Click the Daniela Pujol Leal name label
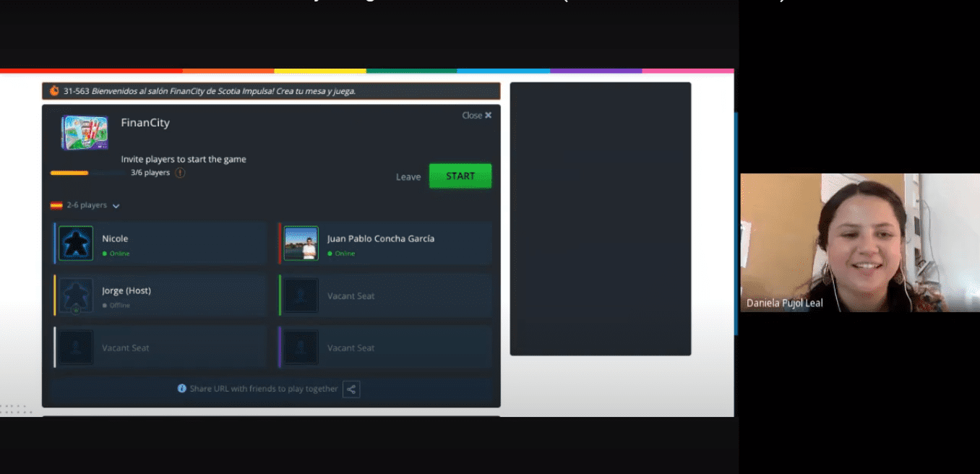980x474 pixels. pos(785,303)
